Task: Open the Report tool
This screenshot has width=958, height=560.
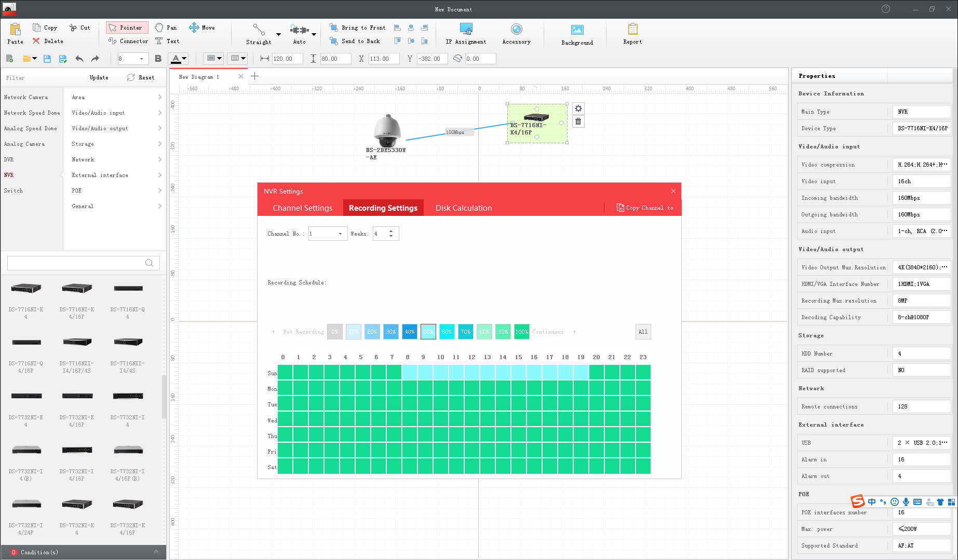Action: 632,34
